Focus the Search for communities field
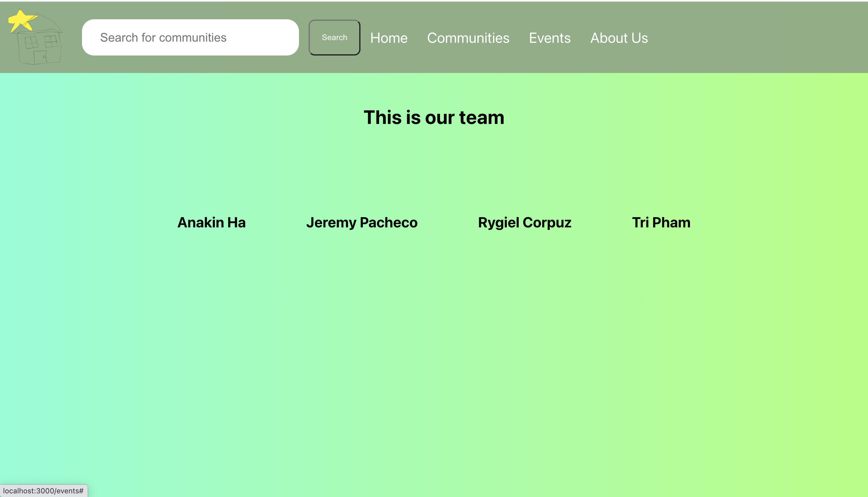The height and width of the screenshot is (497, 868). (190, 38)
